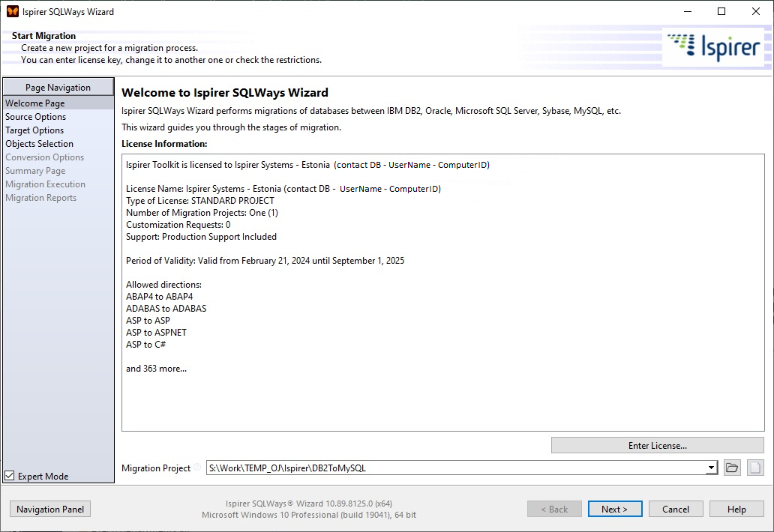774x532 pixels.
Task: Create a new migration project via document icon
Action: 754,468
